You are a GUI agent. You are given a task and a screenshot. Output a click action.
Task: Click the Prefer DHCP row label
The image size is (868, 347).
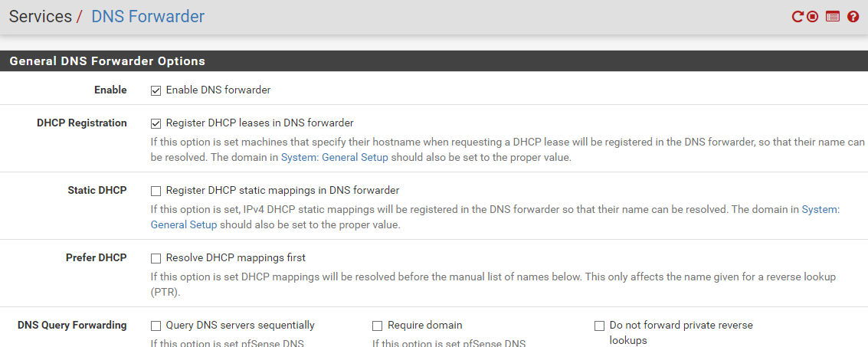[96, 258]
